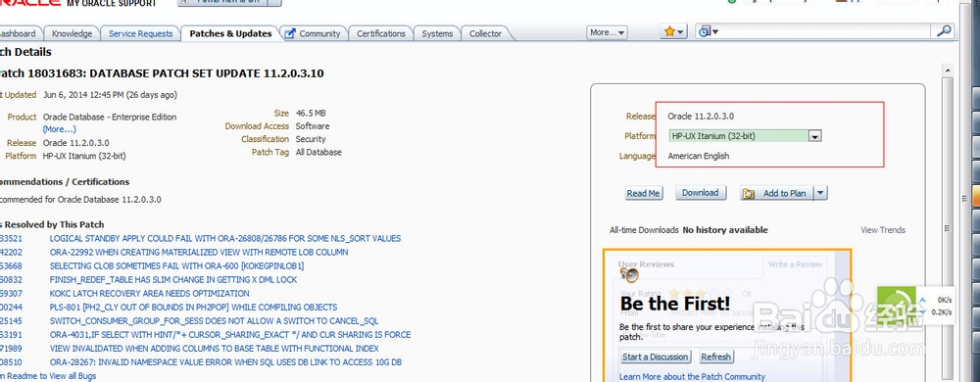This screenshot has height=382, width=980.
Task: Click Classification value Security
Action: pos(311,139)
